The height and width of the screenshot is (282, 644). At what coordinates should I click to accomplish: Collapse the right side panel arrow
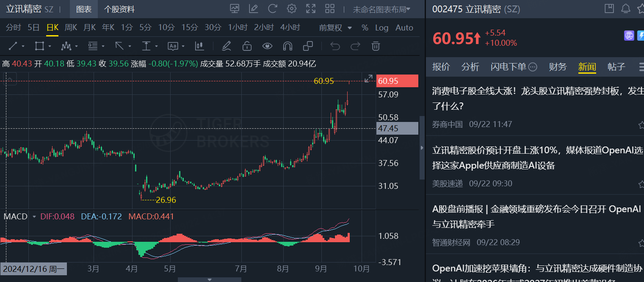(422, 148)
